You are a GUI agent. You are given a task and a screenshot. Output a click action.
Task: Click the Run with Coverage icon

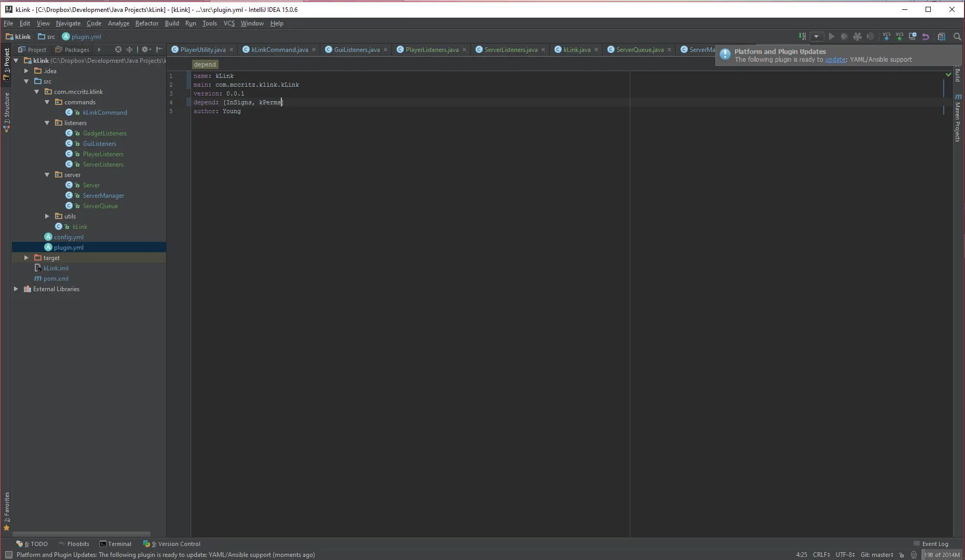[858, 36]
